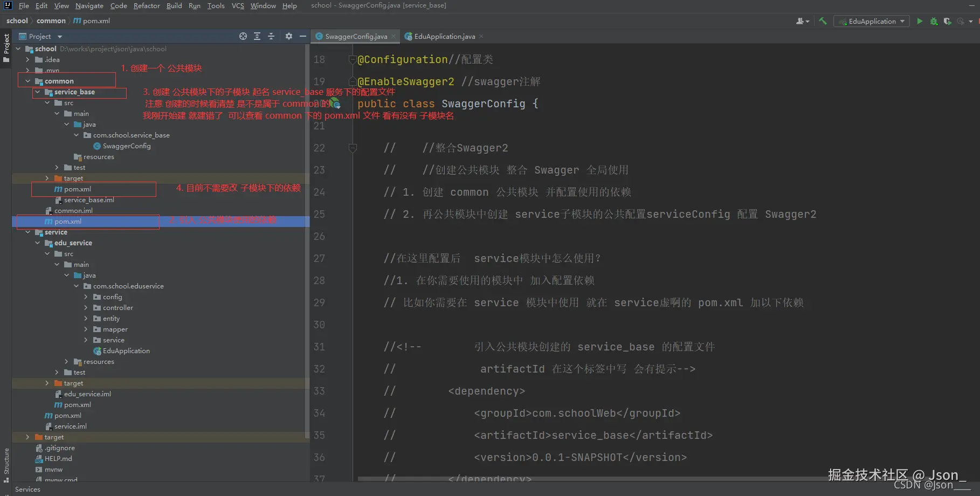This screenshot has width=980, height=496.
Task: Toggle the Structure tool window stripe button
Action: [6, 465]
